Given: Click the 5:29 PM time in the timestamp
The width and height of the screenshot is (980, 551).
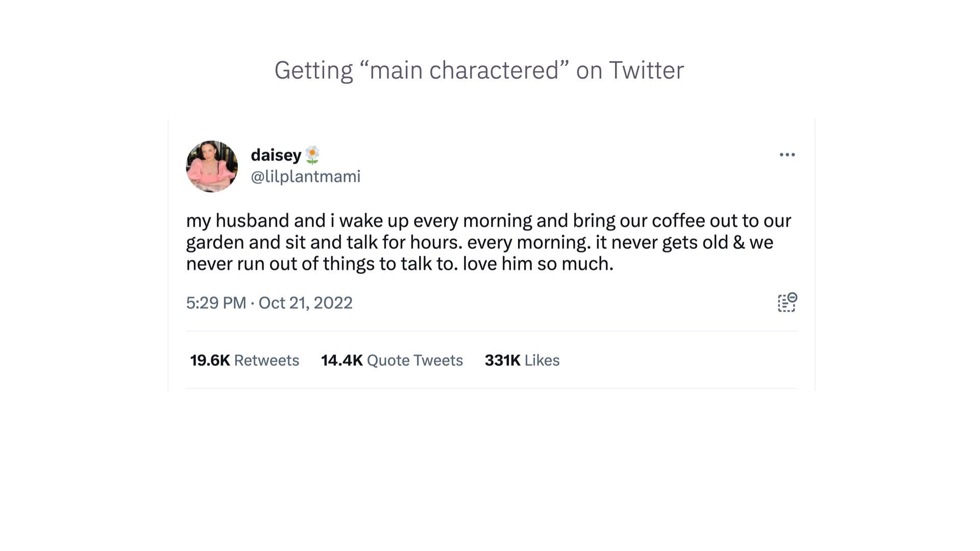Looking at the screenshot, I should click(x=216, y=303).
